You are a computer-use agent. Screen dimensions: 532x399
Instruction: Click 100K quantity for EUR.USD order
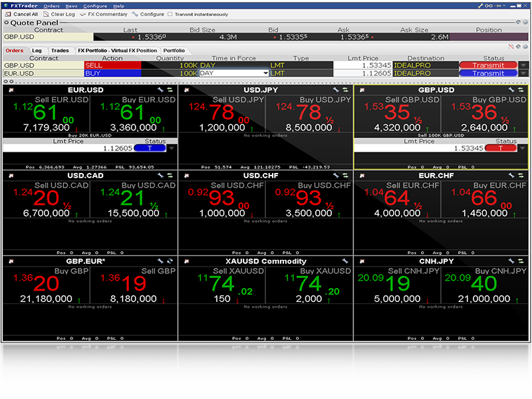tap(170, 73)
